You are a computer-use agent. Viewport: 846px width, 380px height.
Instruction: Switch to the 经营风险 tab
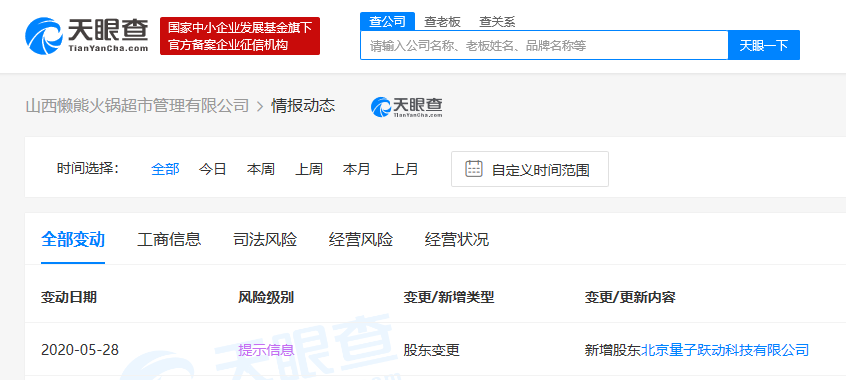[x=361, y=239]
